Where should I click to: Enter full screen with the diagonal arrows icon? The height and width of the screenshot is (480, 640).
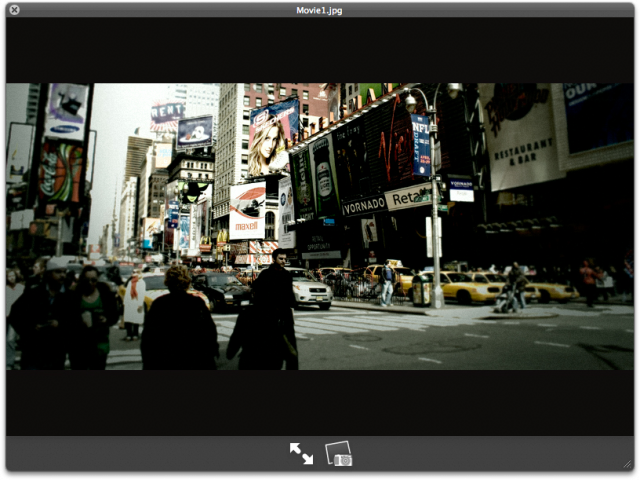(301, 453)
